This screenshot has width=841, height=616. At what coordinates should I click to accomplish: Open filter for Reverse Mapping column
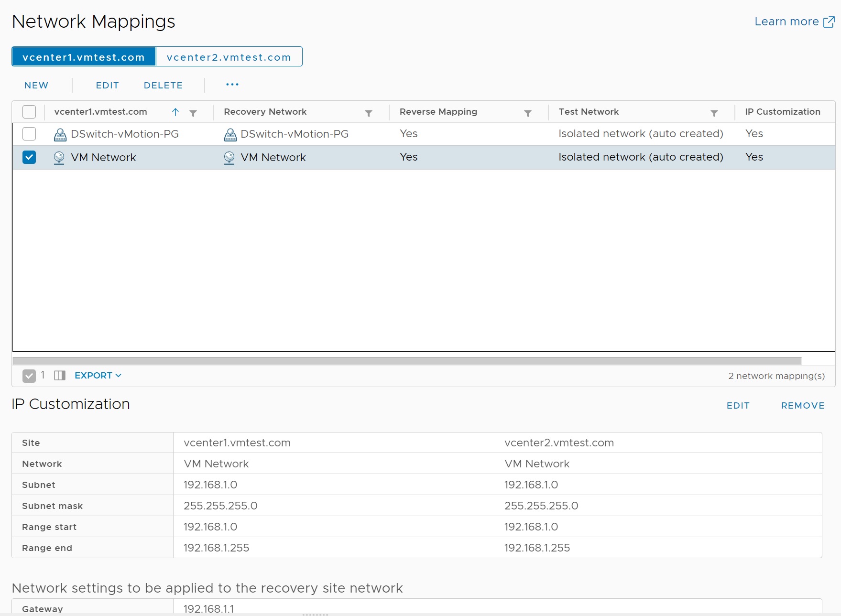527,113
